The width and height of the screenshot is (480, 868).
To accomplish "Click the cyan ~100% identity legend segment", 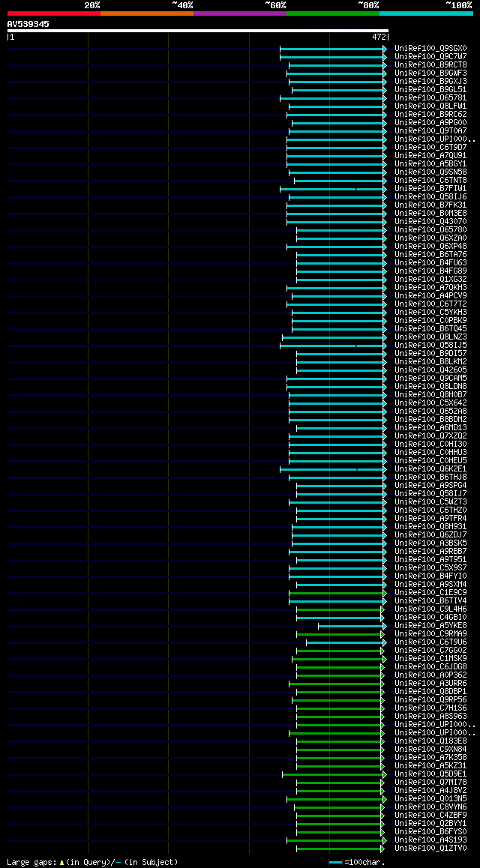I will click(x=426, y=13).
